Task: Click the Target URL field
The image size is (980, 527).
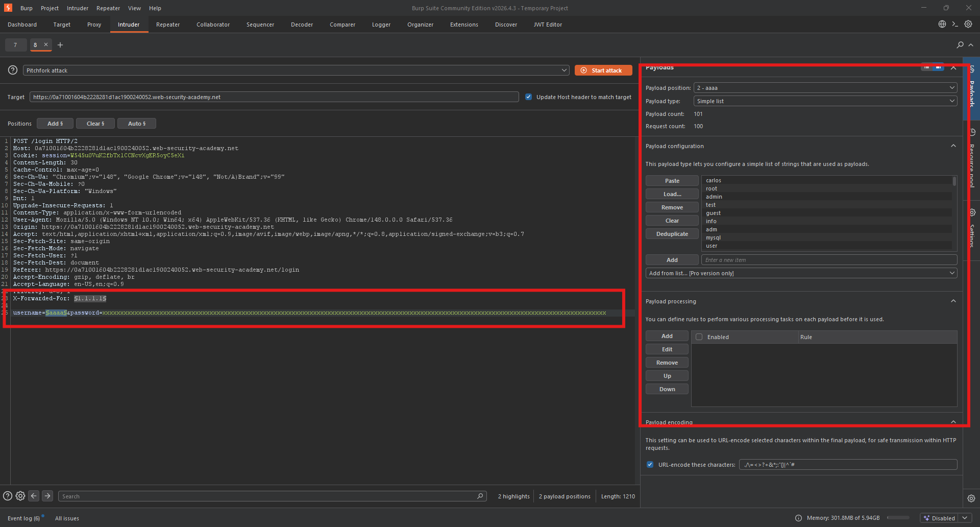Action: 274,97
